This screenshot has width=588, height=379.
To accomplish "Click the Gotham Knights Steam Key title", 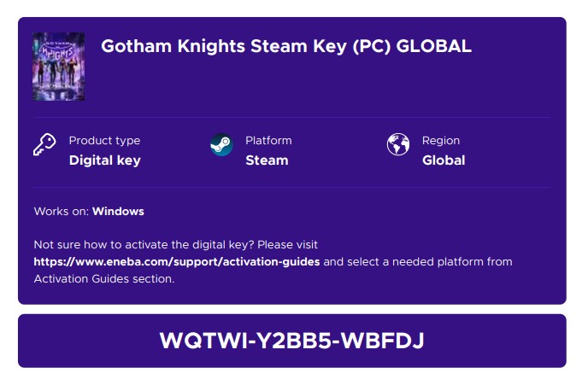I will (286, 46).
